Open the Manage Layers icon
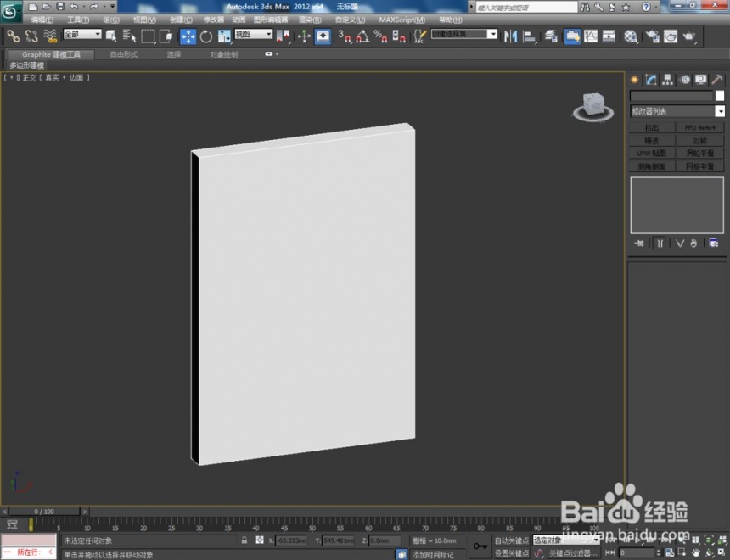The width and height of the screenshot is (730, 560). (x=551, y=36)
